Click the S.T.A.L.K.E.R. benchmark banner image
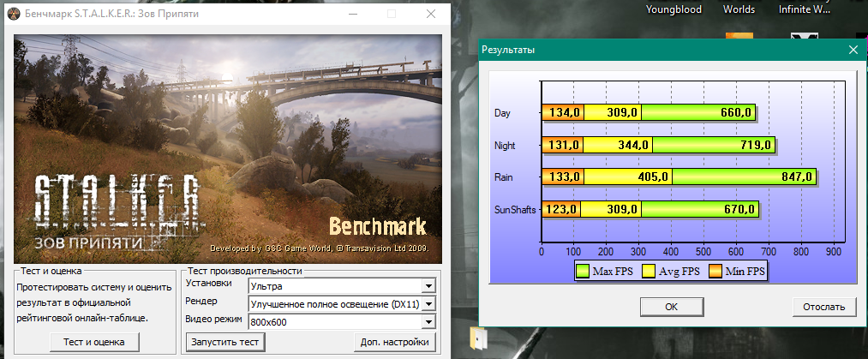This screenshot has width=868, height=359. [x=228, y=149]
